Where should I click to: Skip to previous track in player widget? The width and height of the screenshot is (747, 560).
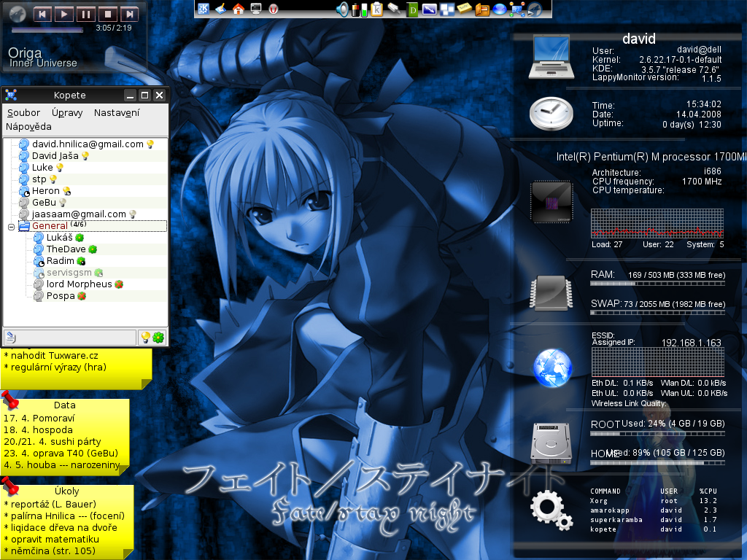[x=42, y=14]
